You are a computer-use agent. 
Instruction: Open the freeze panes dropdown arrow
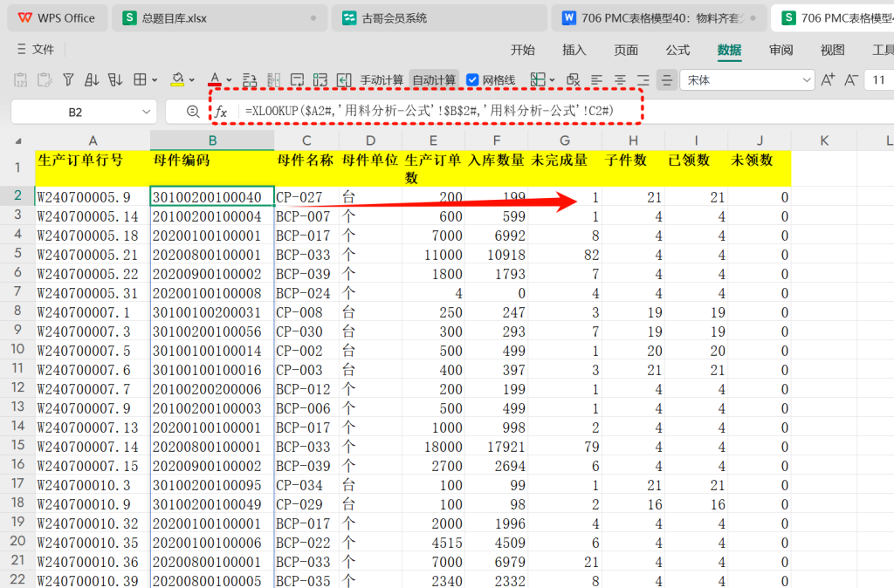[552, 80]
